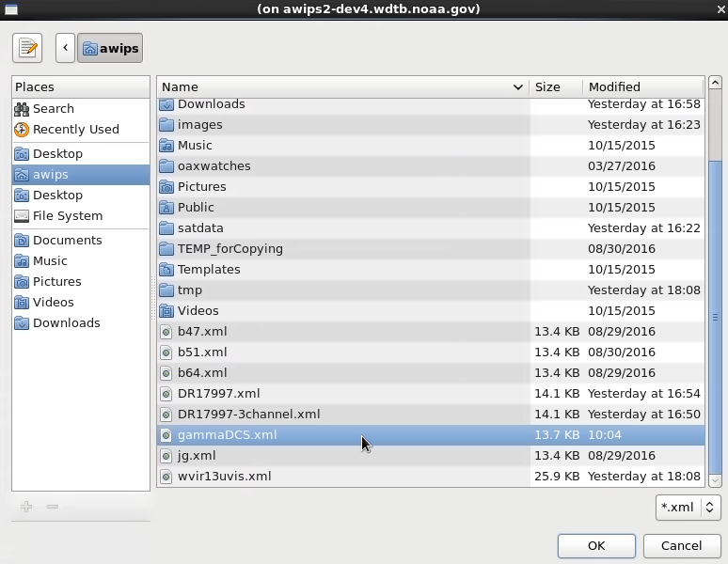Screen dimensions: 728x564
Task: Click the icon next to wvir13uvis.xml
Action: 166,477
